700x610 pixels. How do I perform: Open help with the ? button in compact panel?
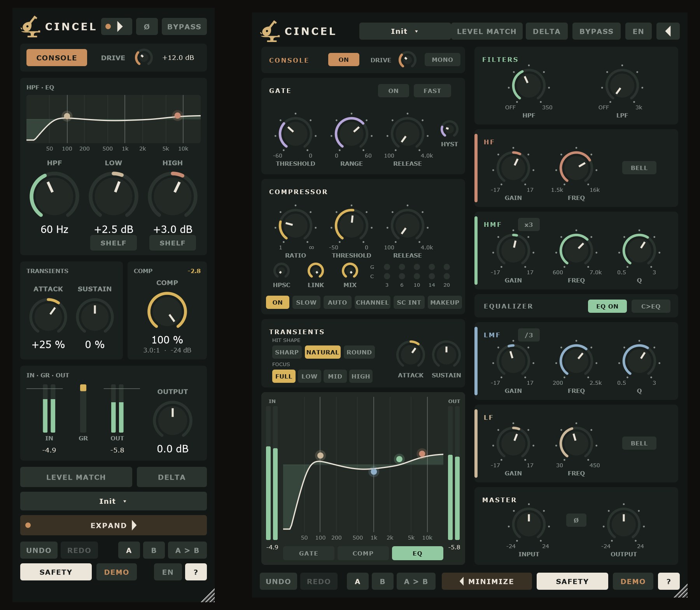196,572
